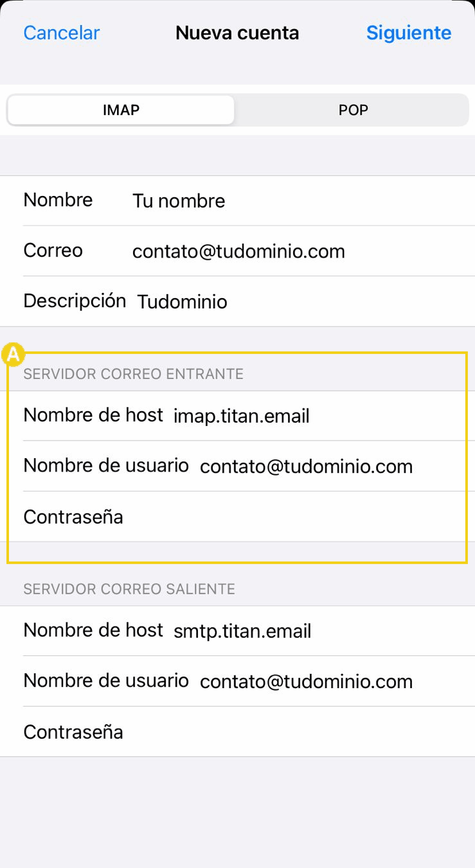Edit the Descripción field Tudominio
Viewport: 475px width, 868px height.
[183, 302]
